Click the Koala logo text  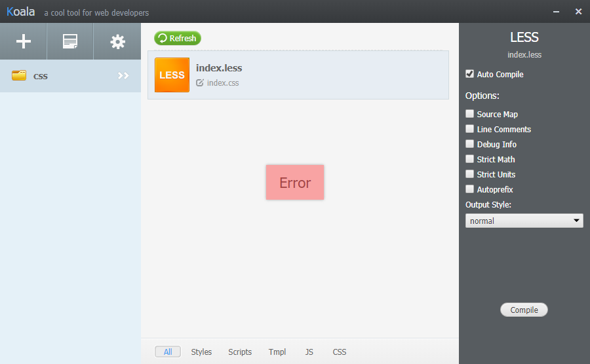(x=21, y=12)
